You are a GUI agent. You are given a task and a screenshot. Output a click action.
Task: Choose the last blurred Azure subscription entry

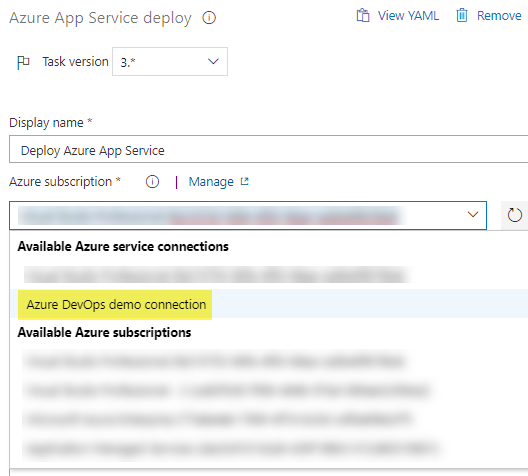[232, 449]
